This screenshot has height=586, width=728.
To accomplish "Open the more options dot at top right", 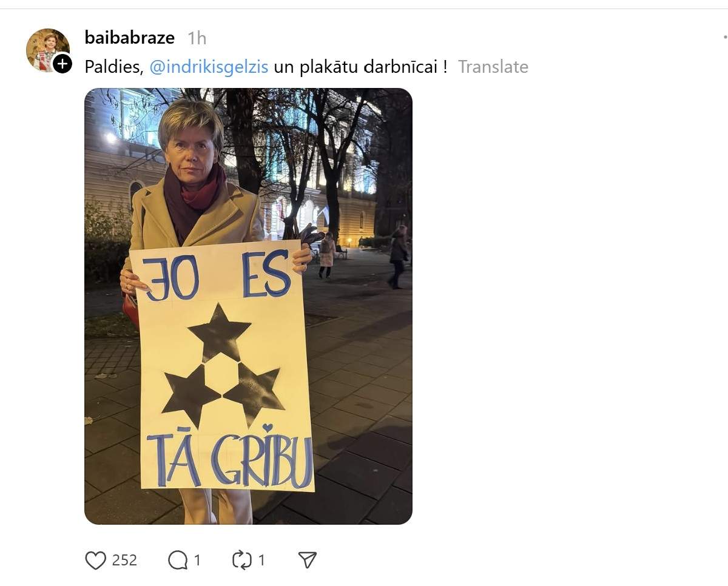I will click(x=725, y=36).
